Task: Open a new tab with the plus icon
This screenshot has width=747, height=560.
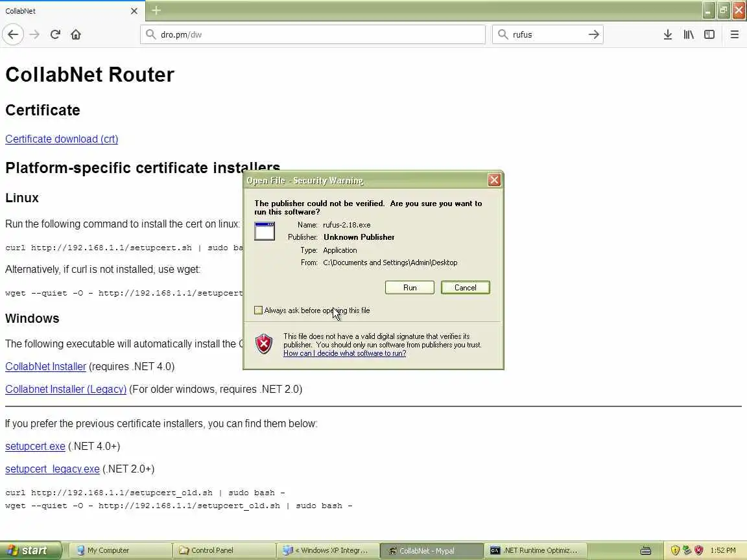Action: tap(156, 10)
